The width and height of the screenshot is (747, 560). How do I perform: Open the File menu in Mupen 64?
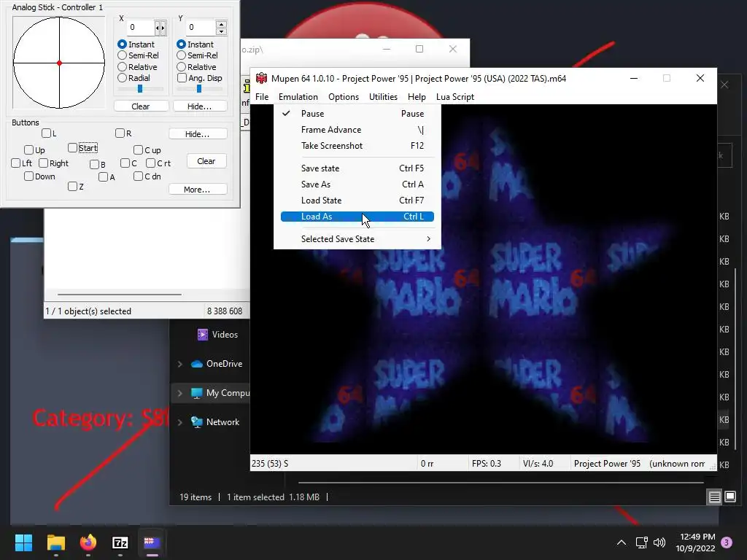(262, 97)
